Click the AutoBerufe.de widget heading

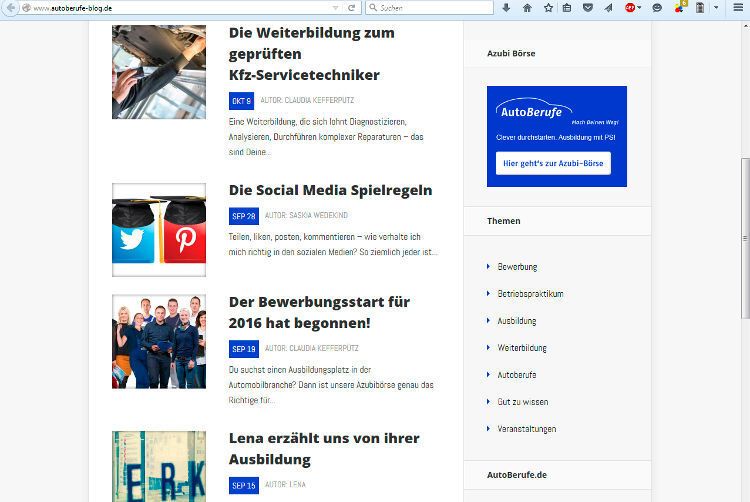point(517,475)
